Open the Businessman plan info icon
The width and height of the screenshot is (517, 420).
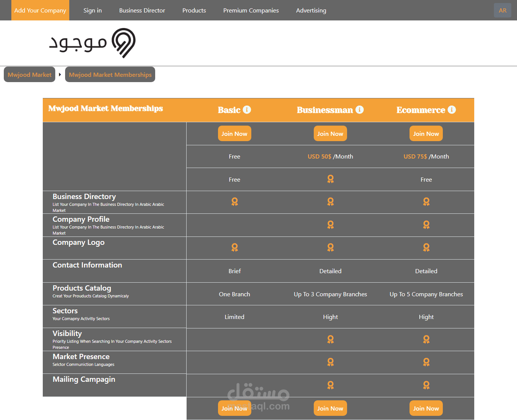click(x=360, y=110)
